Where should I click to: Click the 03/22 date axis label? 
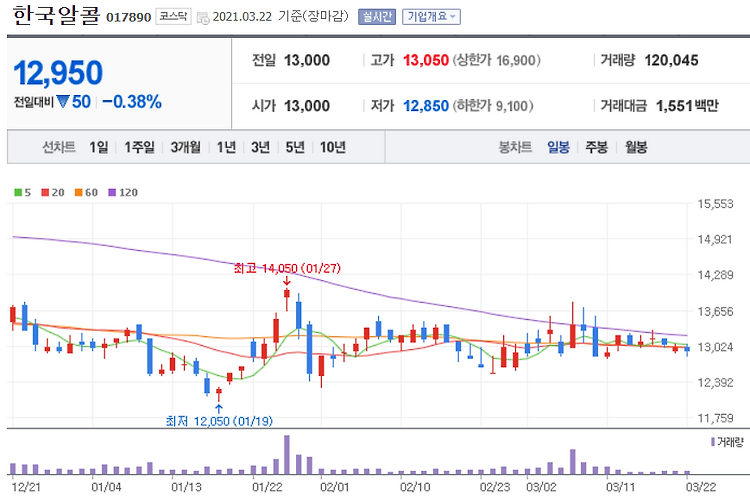[701, 487]
